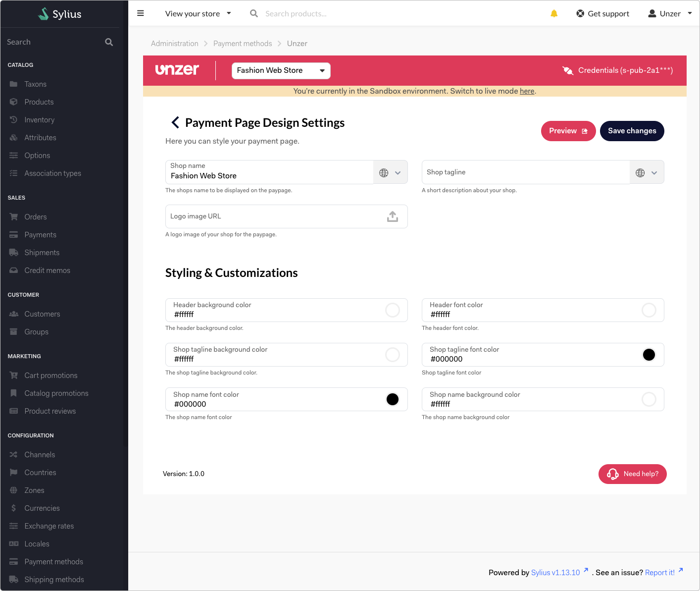Click the Groups icon in sidebar

(14, 332)
